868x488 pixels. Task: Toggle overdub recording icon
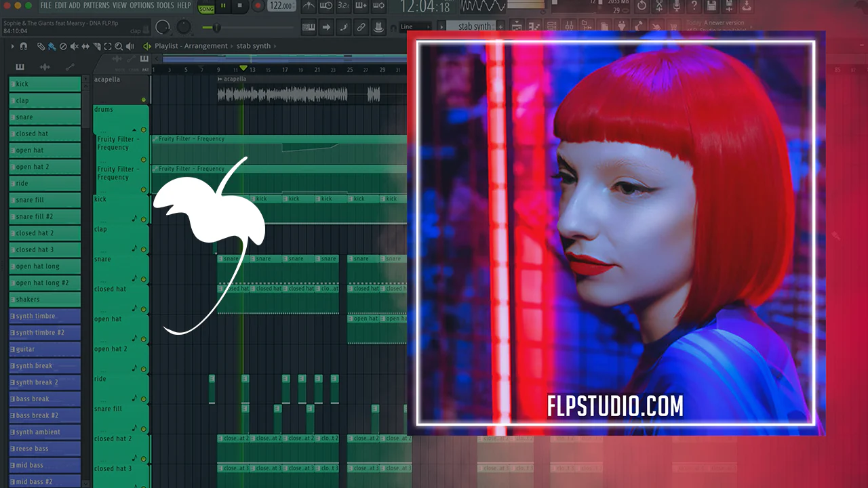(x=361, y=7)
